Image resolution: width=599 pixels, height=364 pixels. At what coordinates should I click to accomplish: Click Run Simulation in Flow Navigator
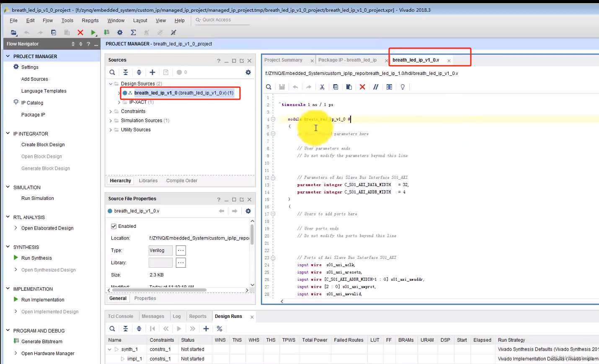click(x=38, y=199)
